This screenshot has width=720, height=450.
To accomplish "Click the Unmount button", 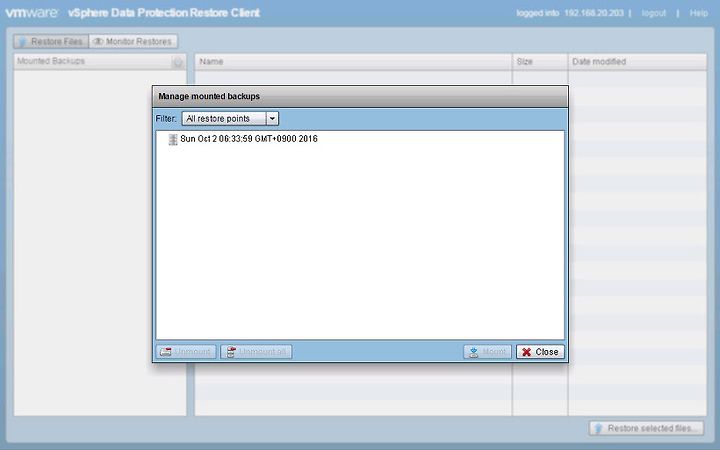I will pos(186,352).
